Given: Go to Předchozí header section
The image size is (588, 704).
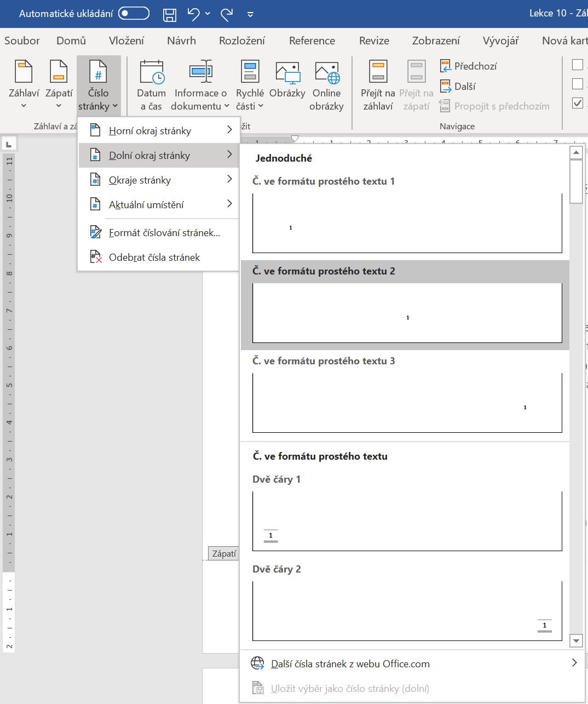Looking at the screenshot, I should 469,66.
